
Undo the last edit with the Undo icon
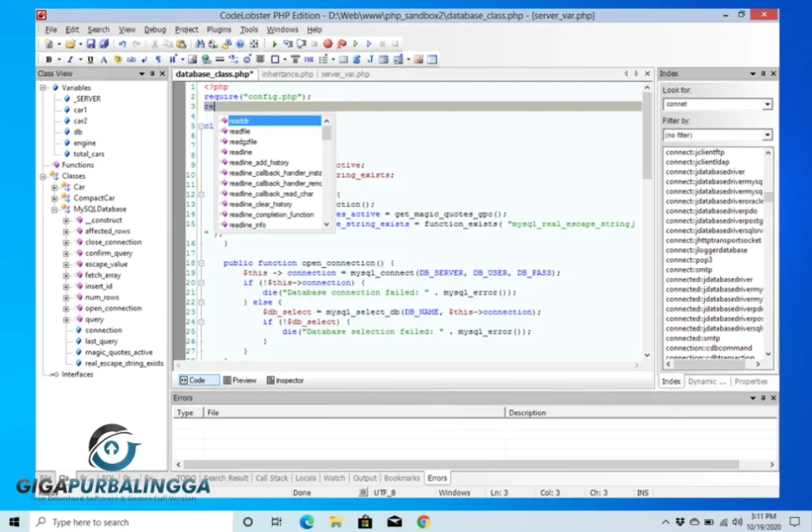point(121,44)
